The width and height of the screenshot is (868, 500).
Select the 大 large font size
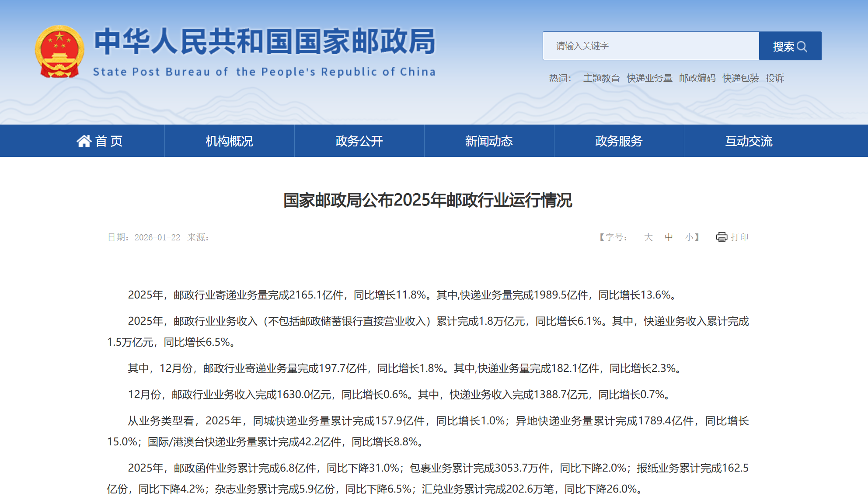pyautogui.click(x=648, y=237)
